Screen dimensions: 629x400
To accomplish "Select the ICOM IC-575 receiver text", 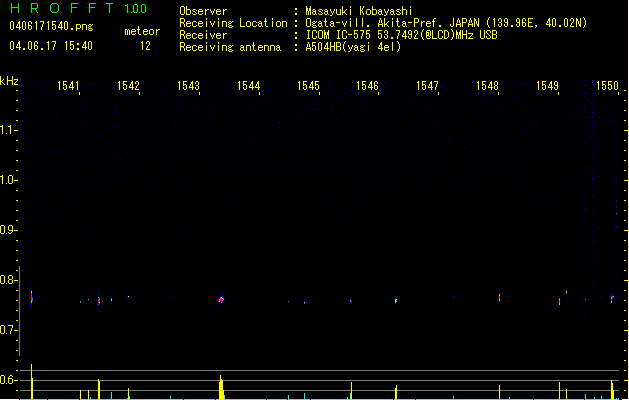I will [401, 35].
